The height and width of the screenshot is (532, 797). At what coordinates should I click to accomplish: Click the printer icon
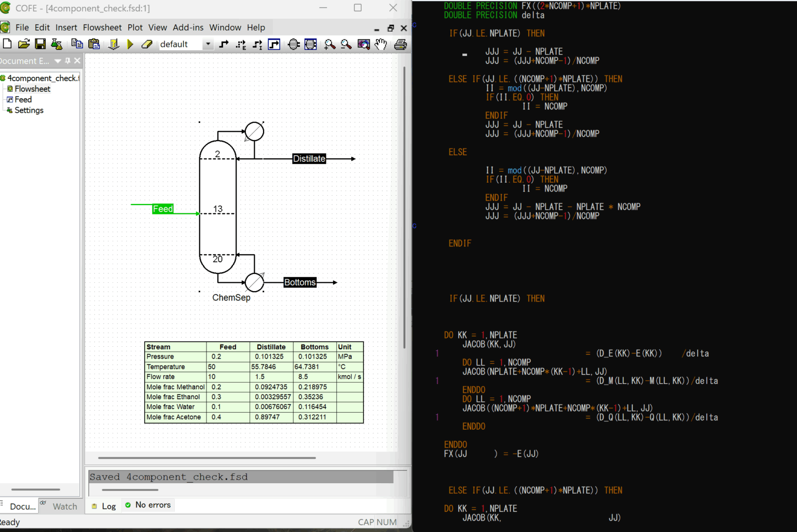pyautogui.click(x=400, y=45)
